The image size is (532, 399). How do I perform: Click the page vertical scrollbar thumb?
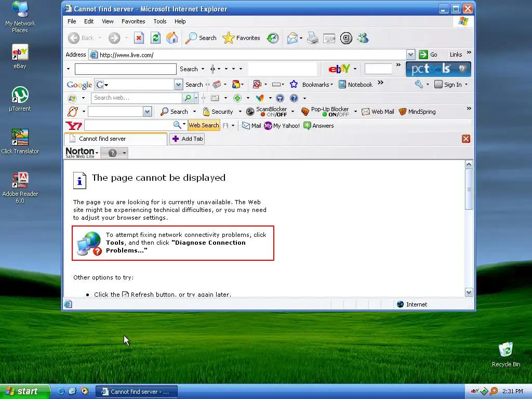469,189
